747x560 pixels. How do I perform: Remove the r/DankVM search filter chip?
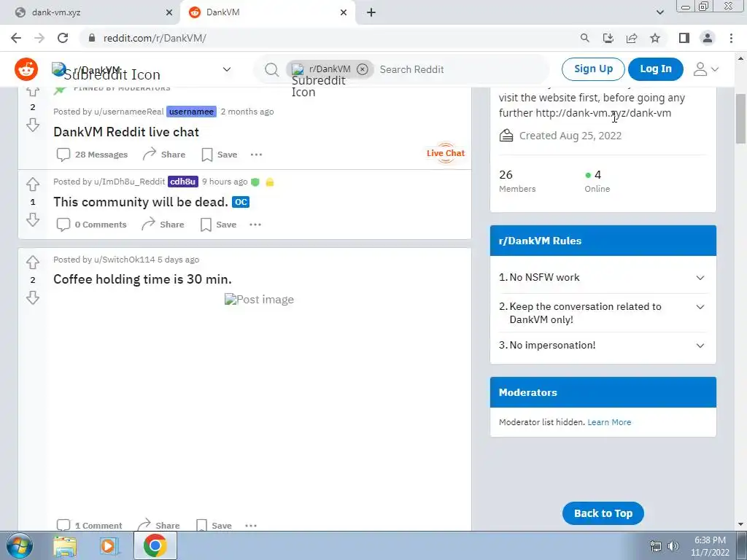click(363, 69)
